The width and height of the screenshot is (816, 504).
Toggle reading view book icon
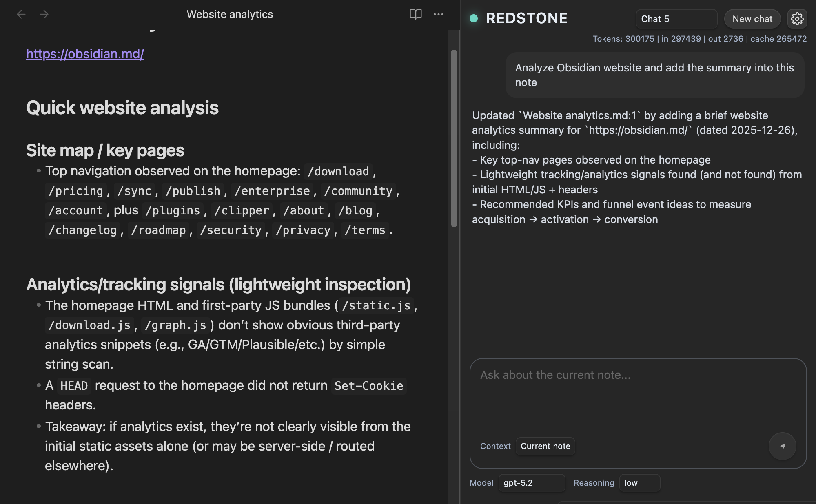[415, 14]
